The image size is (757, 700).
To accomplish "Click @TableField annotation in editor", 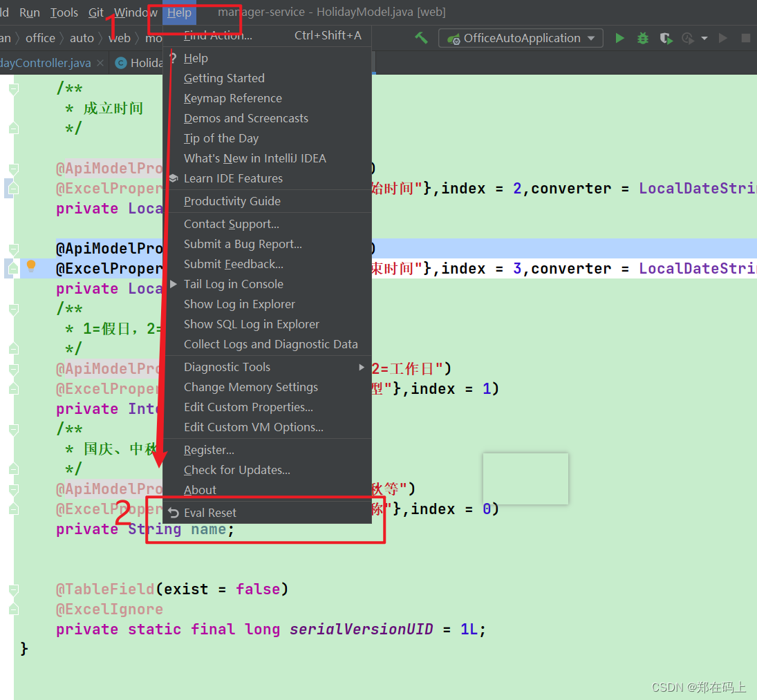I will (105, 589).
